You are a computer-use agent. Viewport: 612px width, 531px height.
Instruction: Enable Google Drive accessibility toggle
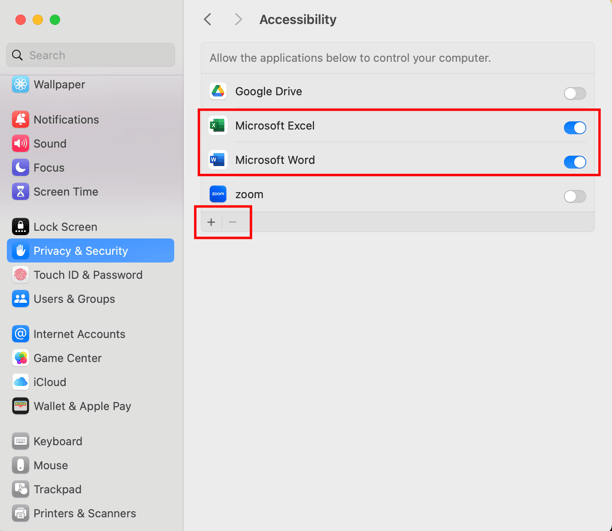click(574, 94)
